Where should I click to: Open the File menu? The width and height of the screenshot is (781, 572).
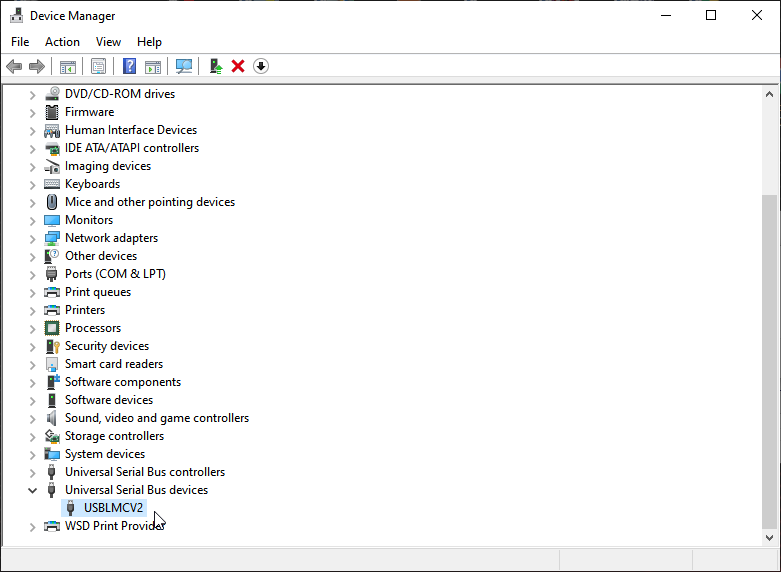[x=20, y=42]
